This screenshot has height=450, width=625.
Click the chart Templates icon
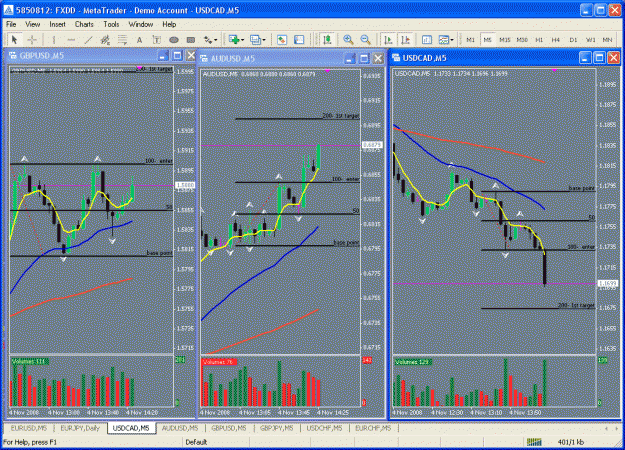point(444,39)
